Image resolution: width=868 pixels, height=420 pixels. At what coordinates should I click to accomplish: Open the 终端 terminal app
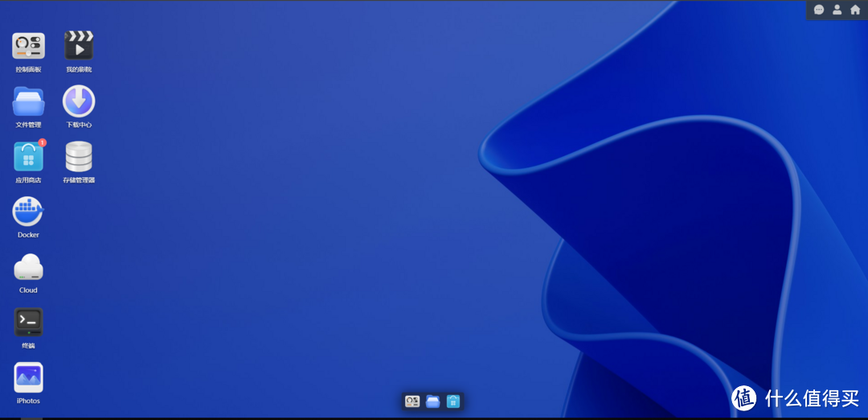(x=28, y=323)
